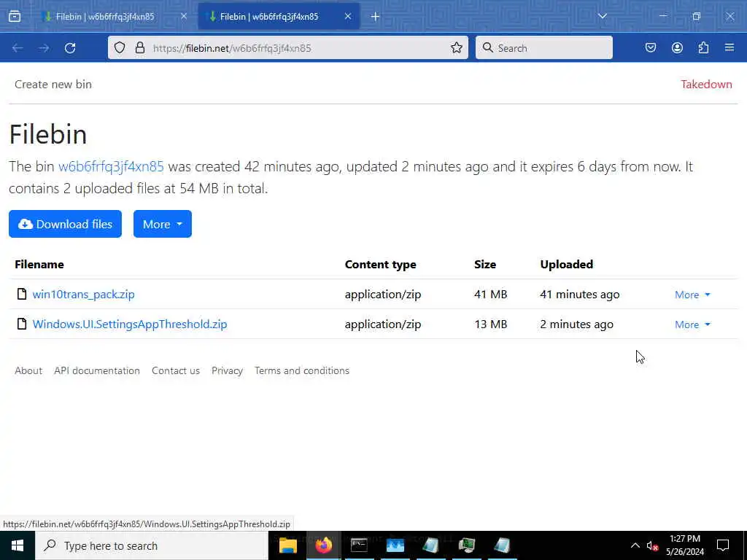Open the Contact us footer link
This screenshot has height=560, width=747.
click(x=176, y=370)
